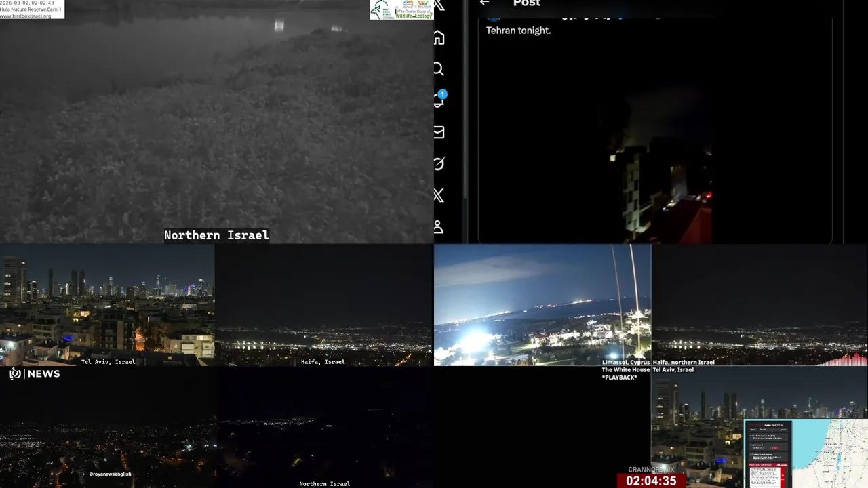This screenshot has width=868, height=488.
Task: Open the bright Limassol coastline feed
Action: pos(542,305)
